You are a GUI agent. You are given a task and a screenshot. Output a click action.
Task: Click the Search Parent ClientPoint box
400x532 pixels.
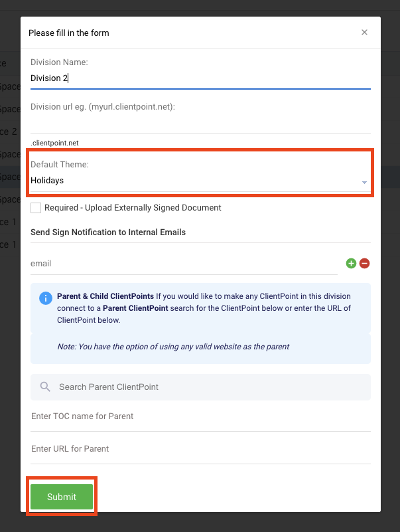[x=201, y=387]
